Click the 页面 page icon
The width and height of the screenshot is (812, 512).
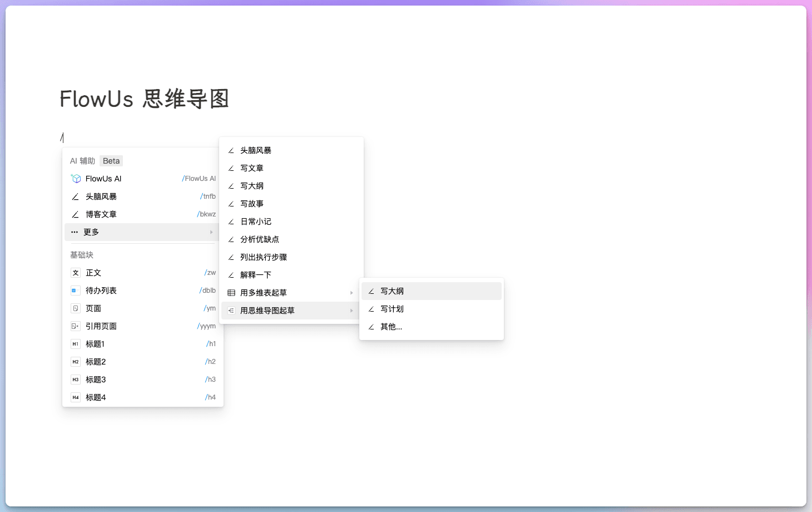click(76, 308)
